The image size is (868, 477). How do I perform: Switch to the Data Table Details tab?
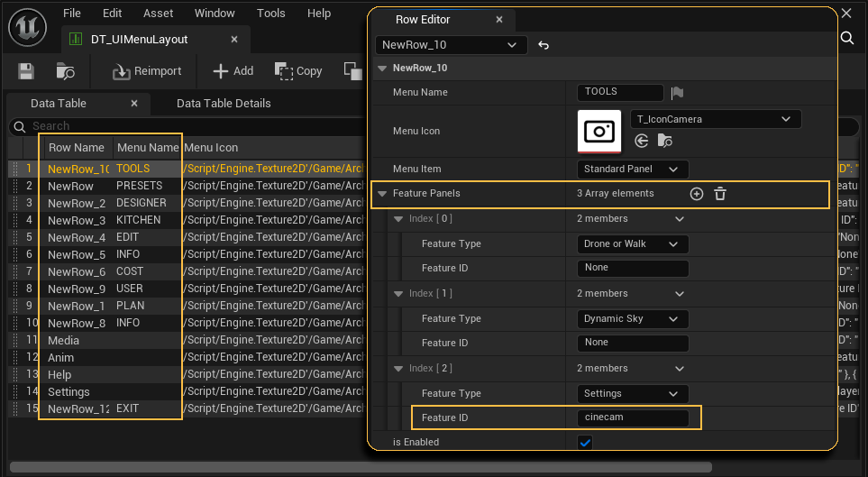coord(224,104)
